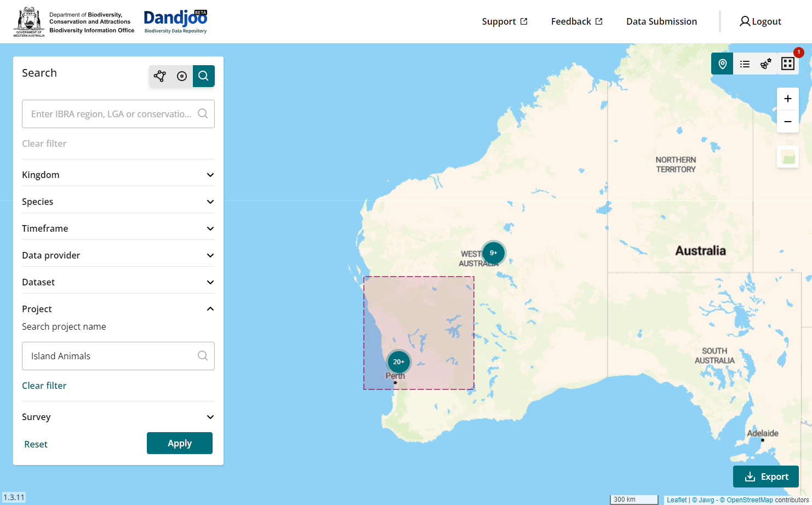Switch to the map pin view
The height and width of the screenshot is (505, 812).
(722, 64)
